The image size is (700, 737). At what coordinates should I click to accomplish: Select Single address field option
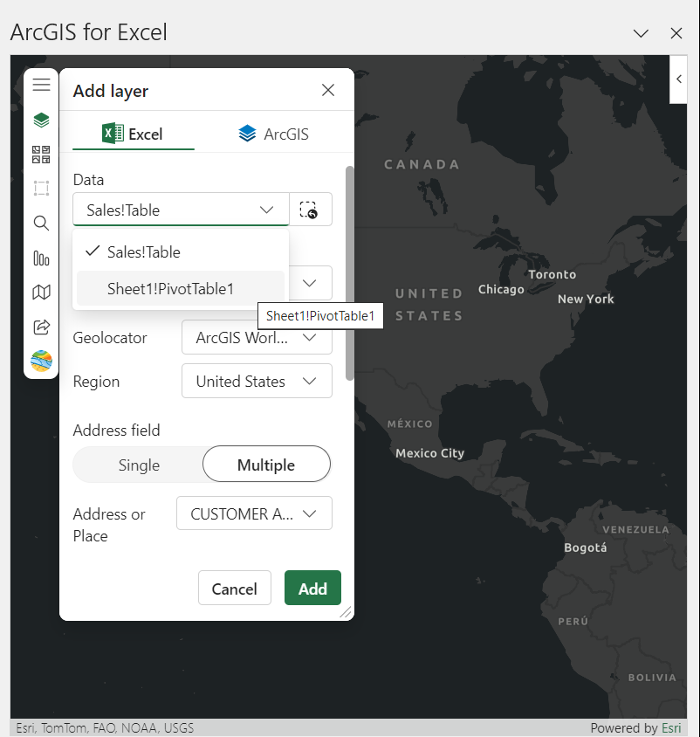tap(139, 465)
